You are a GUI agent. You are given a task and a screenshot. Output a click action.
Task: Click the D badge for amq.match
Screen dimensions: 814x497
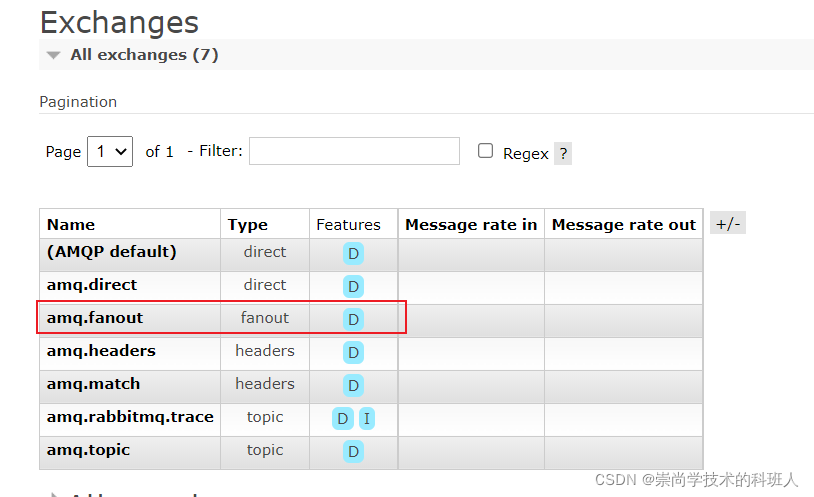click(354, 386)
